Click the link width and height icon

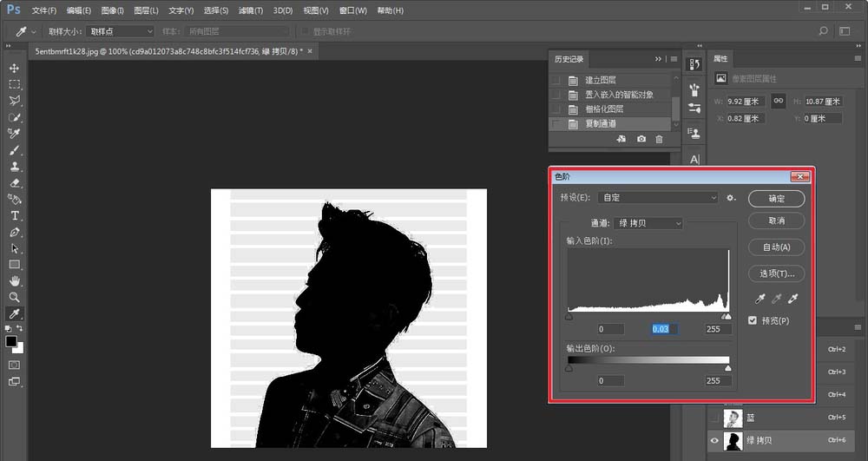[778, 101]
